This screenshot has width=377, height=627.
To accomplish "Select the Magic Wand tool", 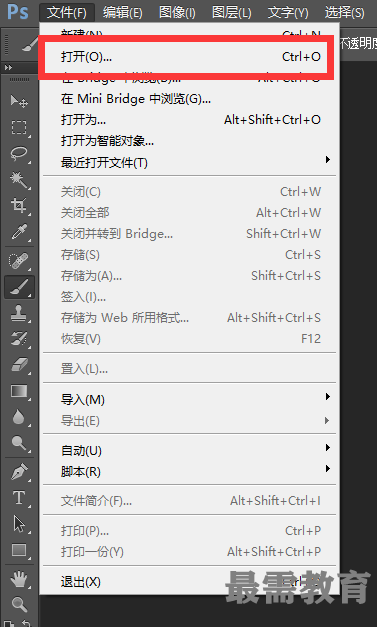I will (19, 180).
